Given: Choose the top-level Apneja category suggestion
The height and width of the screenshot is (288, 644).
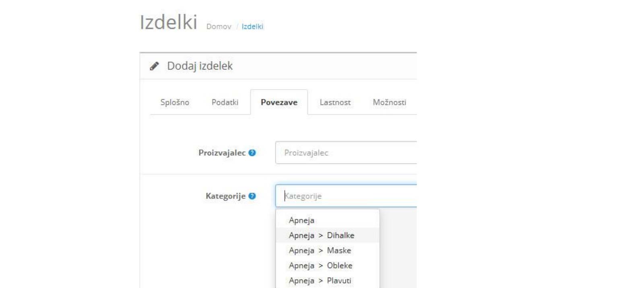Looking at the screenshot, I should (x=302, y=220).
